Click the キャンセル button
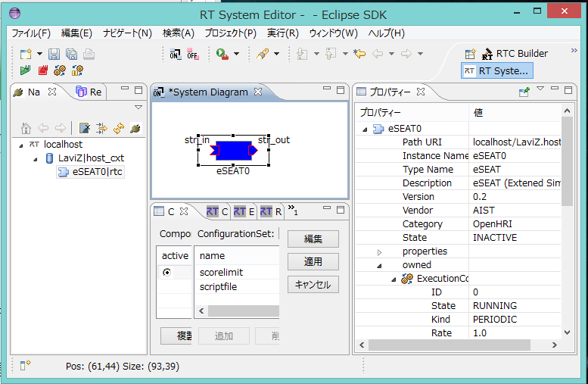Screen dimensions: 588x384 [x=313, y=285]
